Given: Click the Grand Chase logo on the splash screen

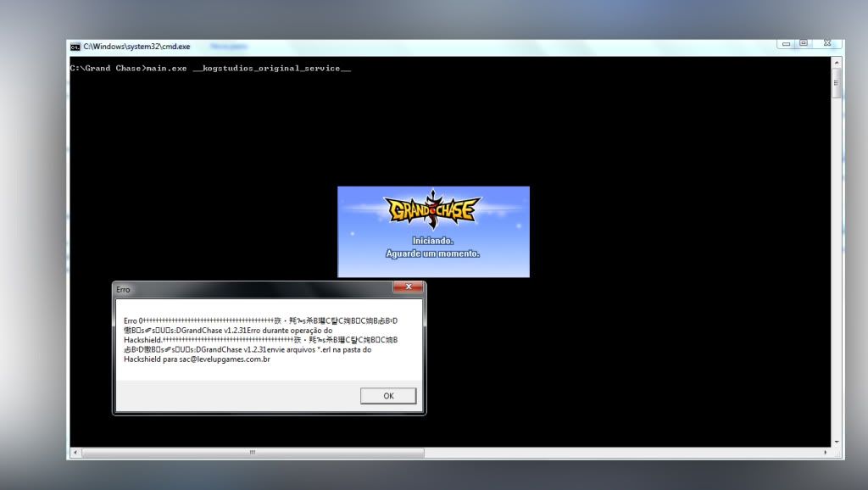Looking at the screenshot, I should [433, 209].
